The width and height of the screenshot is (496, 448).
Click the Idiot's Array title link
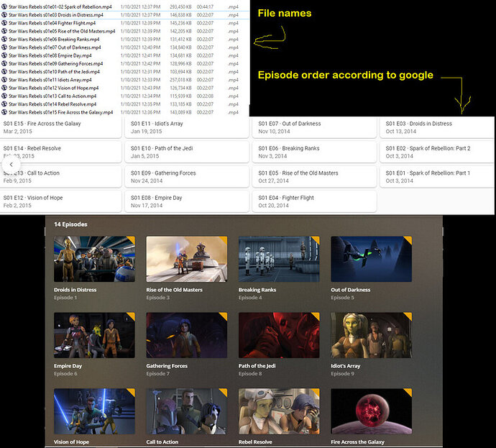tap(346, 366)
